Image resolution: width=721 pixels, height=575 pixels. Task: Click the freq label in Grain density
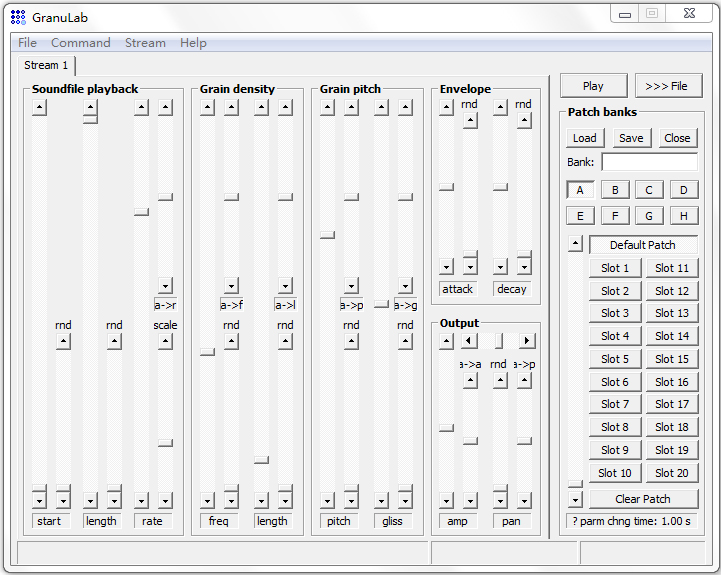click(x=219, y=521)
